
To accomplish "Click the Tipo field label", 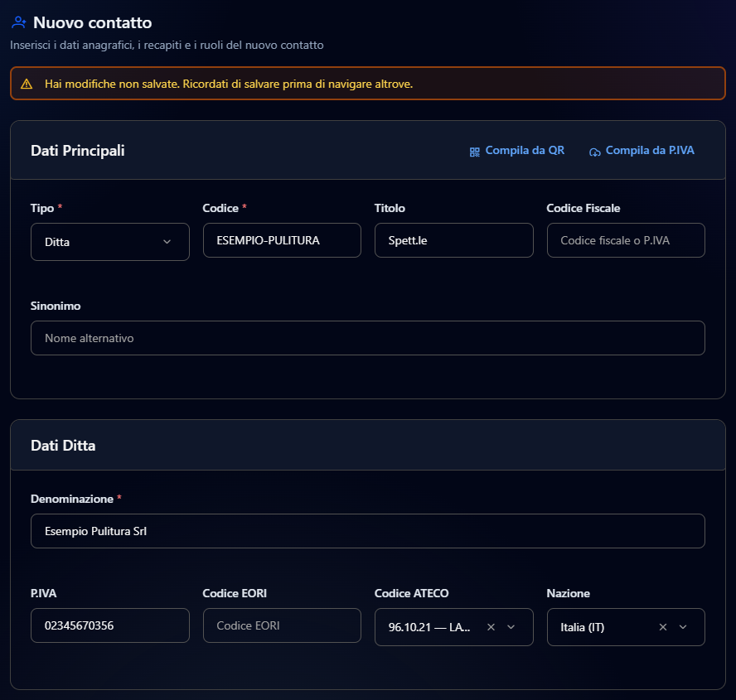I will click(x=42, y=208).
